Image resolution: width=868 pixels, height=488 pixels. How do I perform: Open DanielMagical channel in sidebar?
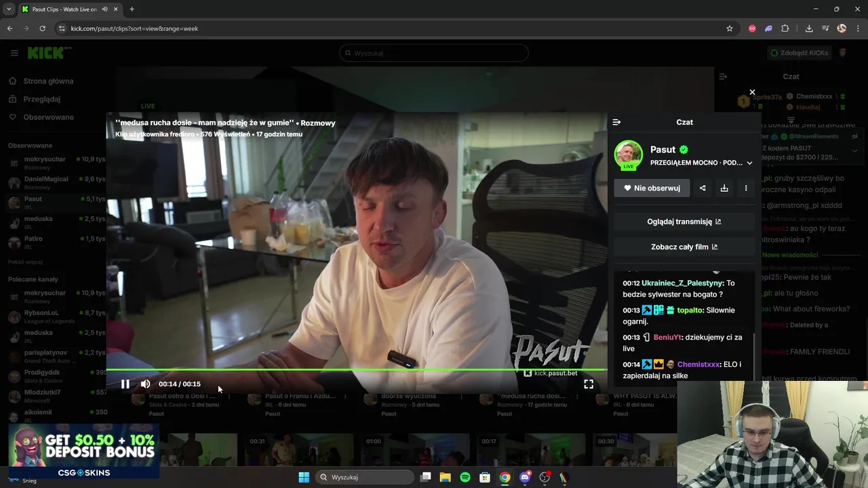click(56, 183)
